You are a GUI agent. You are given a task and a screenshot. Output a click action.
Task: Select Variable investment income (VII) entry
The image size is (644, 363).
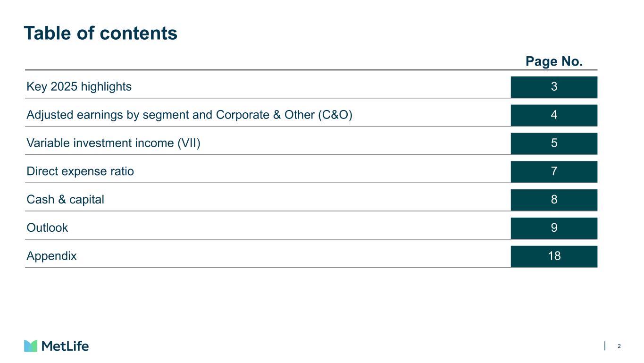pyautogui.click(x=114, y=144)
